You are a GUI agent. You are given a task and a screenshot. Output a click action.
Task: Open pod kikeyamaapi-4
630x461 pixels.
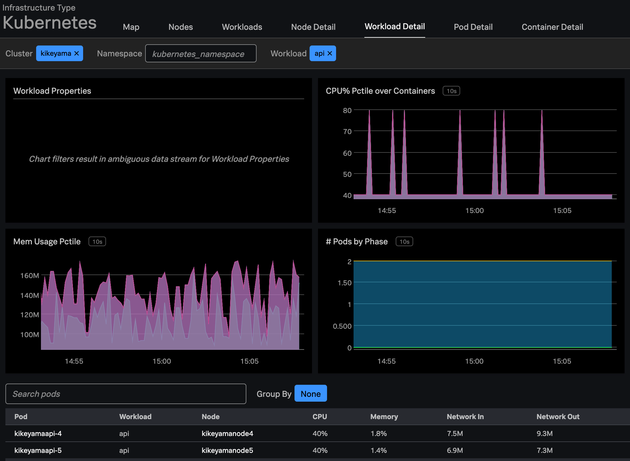click(38, 433)
